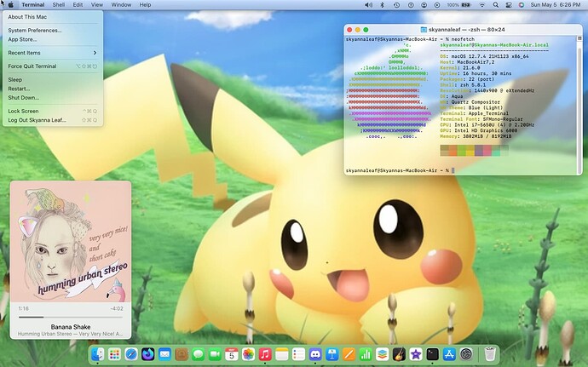Open Launchpad from the Dock
Viewport: 588px width, 367px height.
[x=114, y=354]
